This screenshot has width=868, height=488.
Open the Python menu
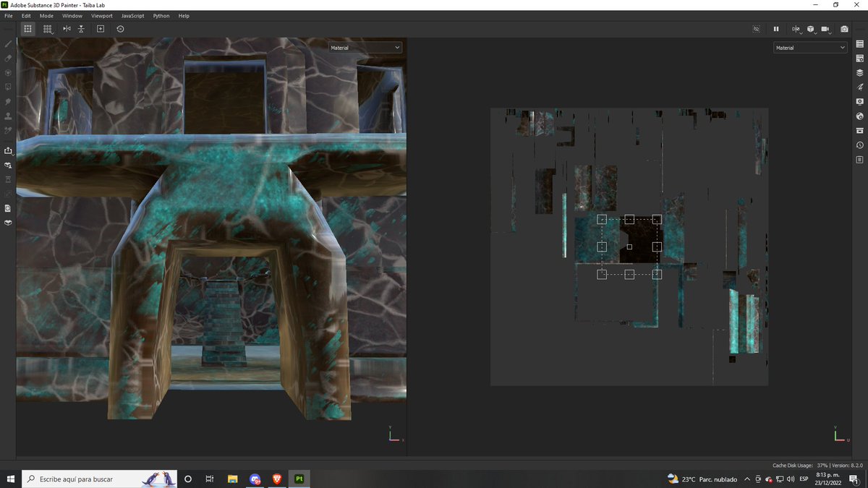tap(161, 15)
